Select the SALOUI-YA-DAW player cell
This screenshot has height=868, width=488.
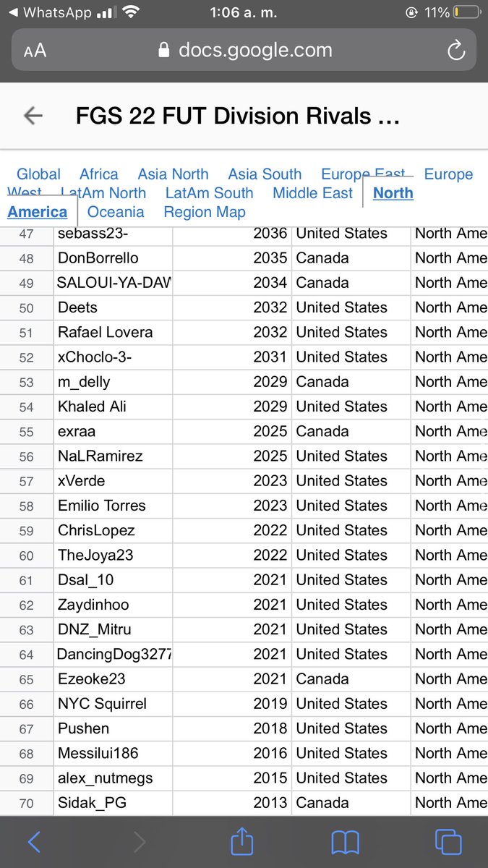tap(113, 283)
